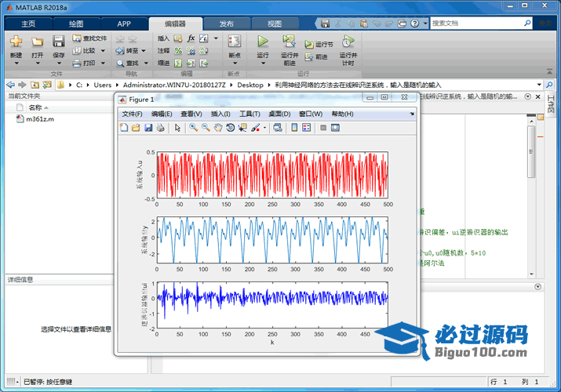Click the fx insert function icon

[x=191, y=38]
